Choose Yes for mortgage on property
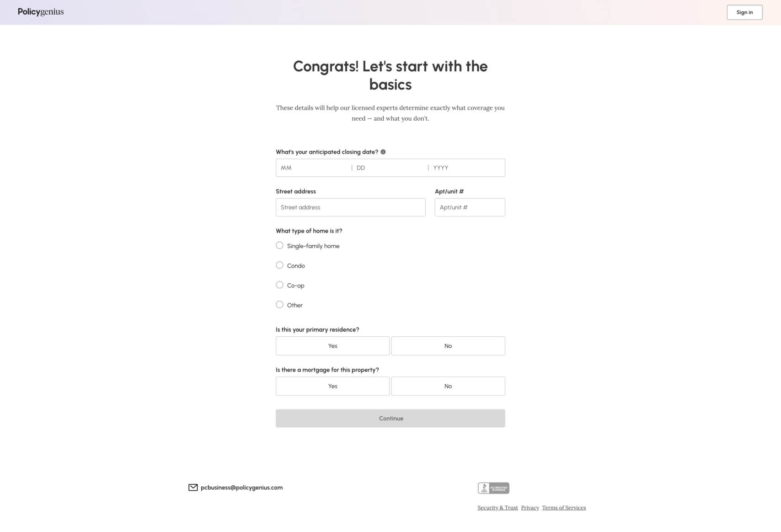The width and height of the screenshot is (781, 532). click(333, 386)
